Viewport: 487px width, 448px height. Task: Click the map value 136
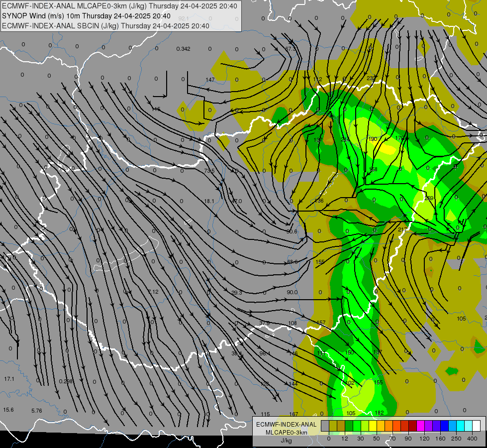pos(319,201)
